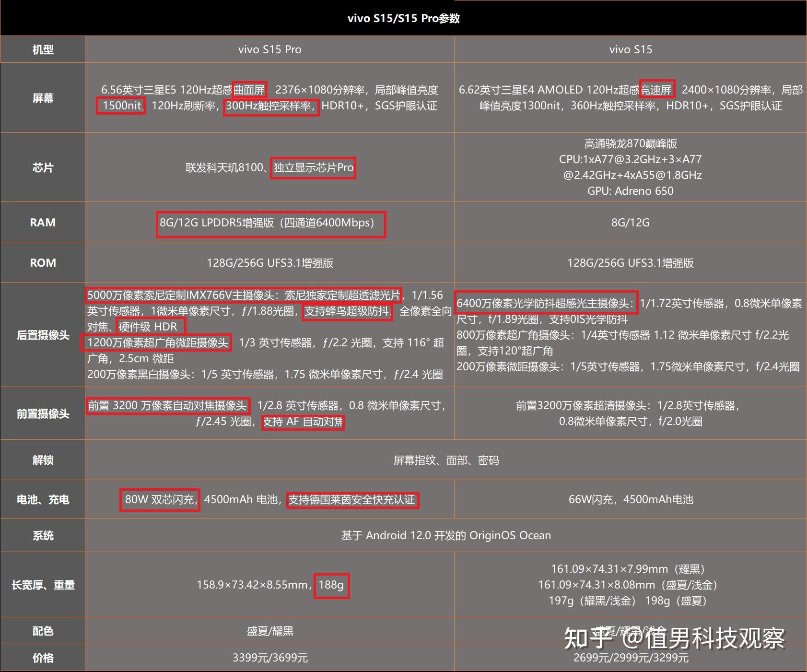Click the text '200万像素黑白摄像头'

coord(139,374)
